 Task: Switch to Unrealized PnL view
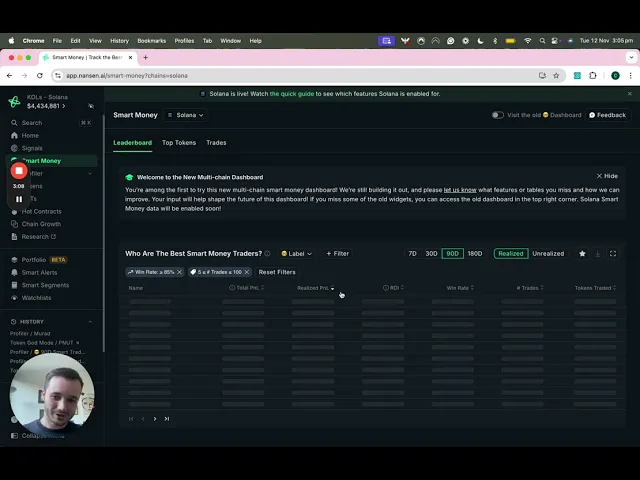[x=548, y=254]
